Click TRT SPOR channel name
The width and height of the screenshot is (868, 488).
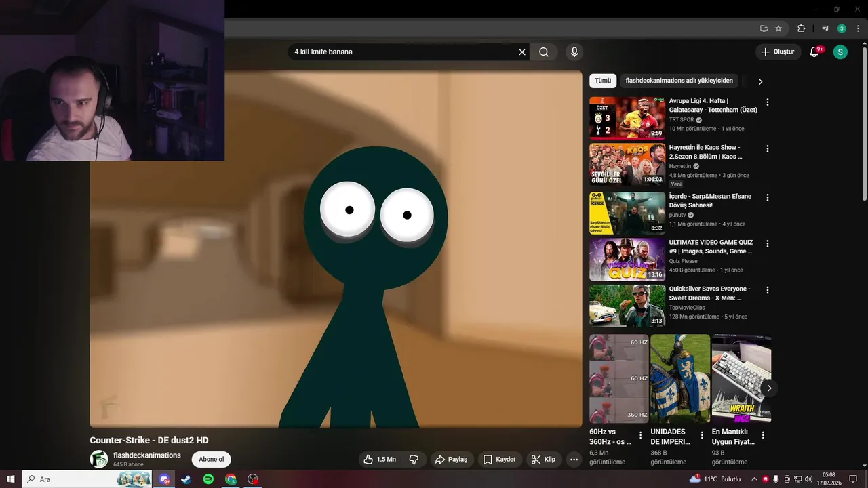point(682,120)
